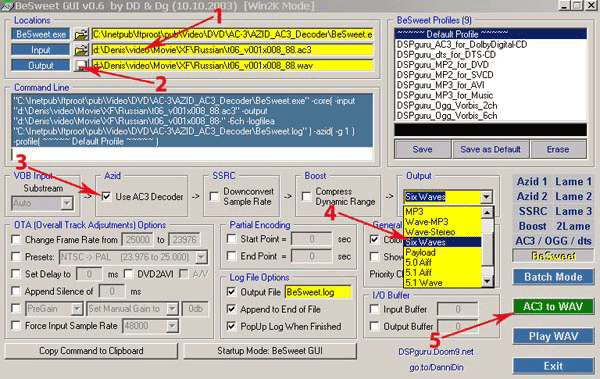Viewport: 600px width, 379px height.
Task: Choose MP3 in output list
Action: (443, 212)
